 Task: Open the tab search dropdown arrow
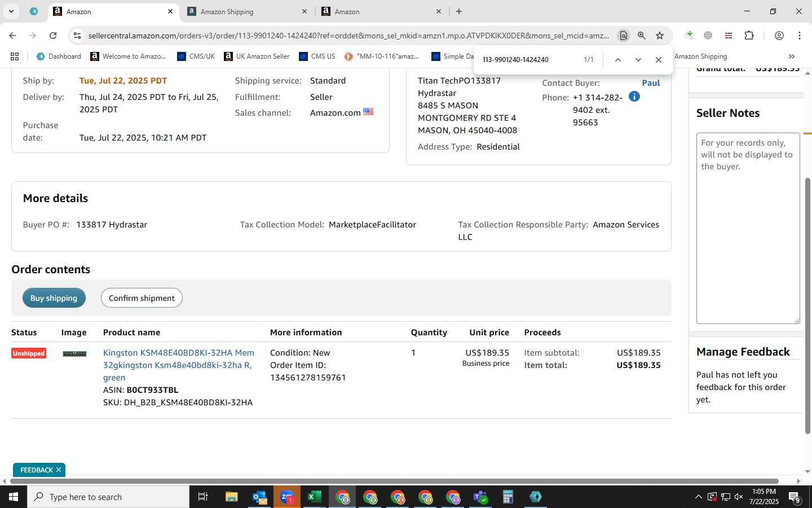pos(11,11)
